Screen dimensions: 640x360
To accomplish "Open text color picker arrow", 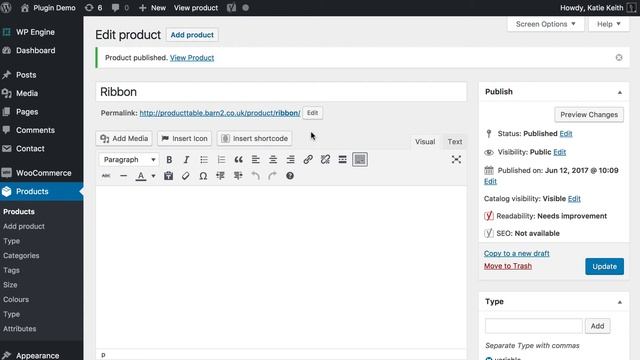I will (x=153, y=176).
